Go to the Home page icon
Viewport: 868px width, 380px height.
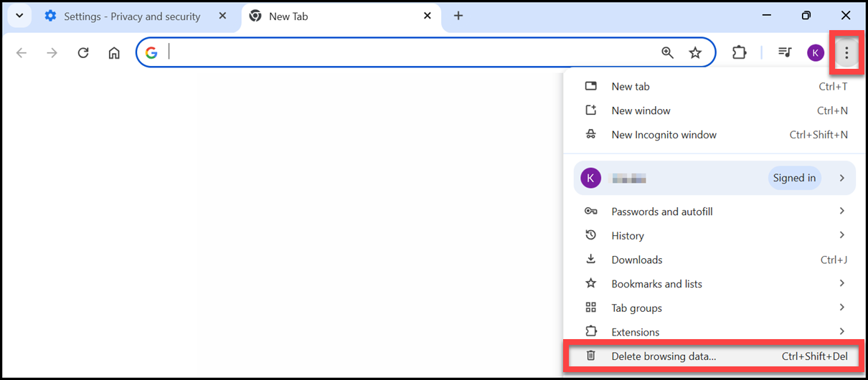pos(114,52)
